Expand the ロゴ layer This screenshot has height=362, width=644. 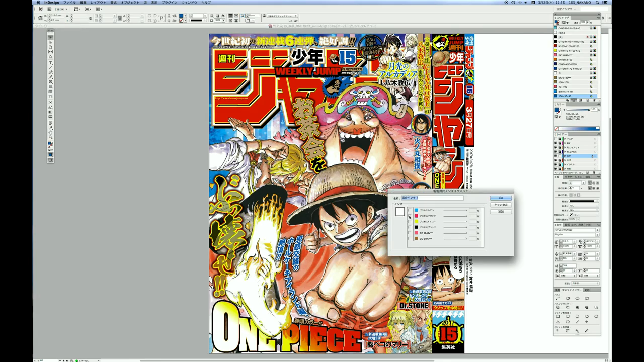click(x=565, y=160)
